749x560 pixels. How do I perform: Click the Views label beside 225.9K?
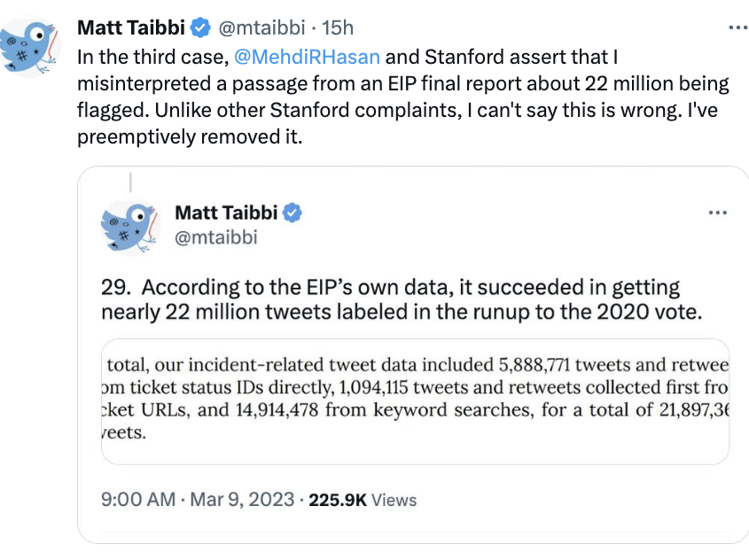(x=394, y=501)
